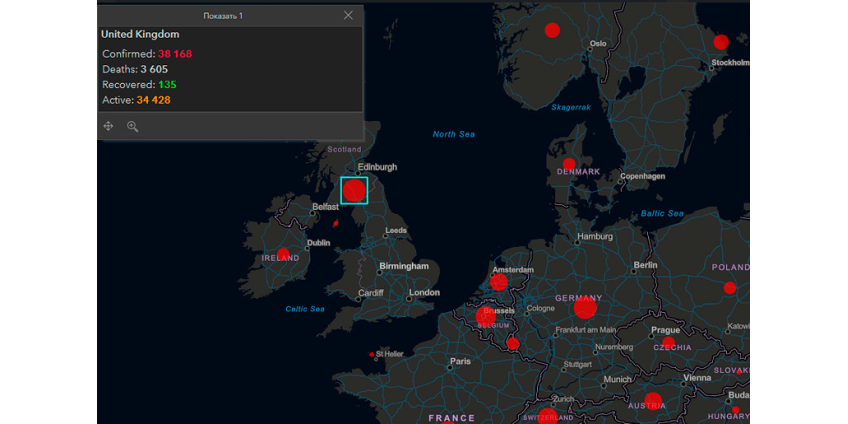Click the red case circle on Ireland
Screen dimensions: 848x424
point(283,254)
